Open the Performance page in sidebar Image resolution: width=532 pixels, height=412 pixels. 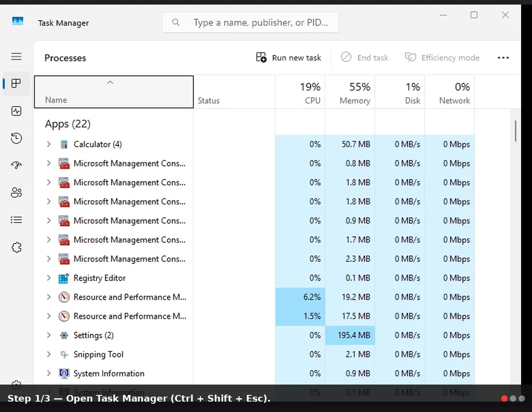(x=16, y=111)
